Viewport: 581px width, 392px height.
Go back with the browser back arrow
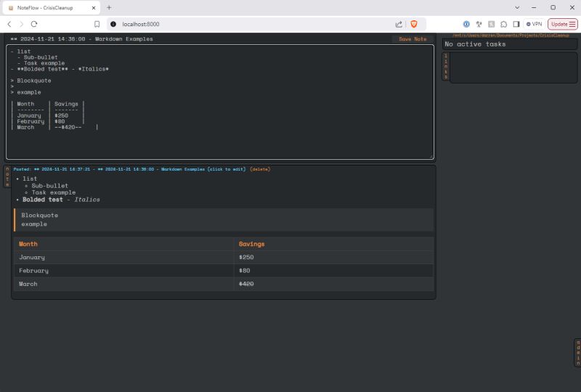pos(9,24)
